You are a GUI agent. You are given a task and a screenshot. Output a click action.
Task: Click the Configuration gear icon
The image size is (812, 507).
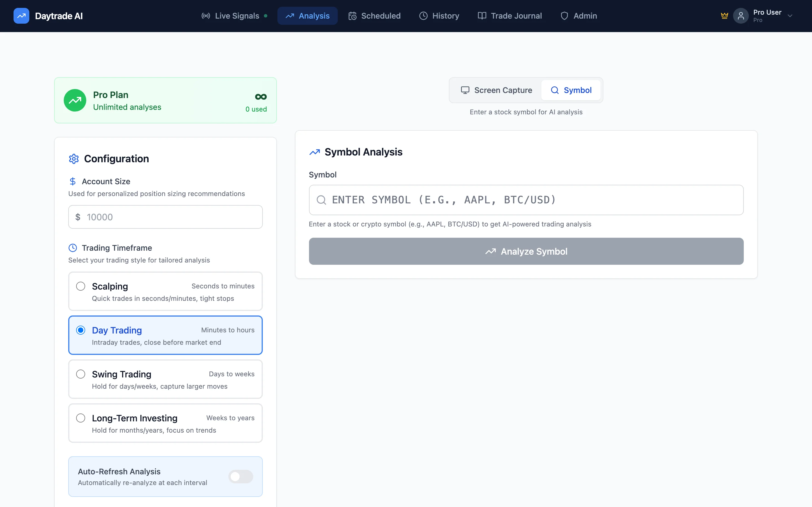tap(74, 159)
